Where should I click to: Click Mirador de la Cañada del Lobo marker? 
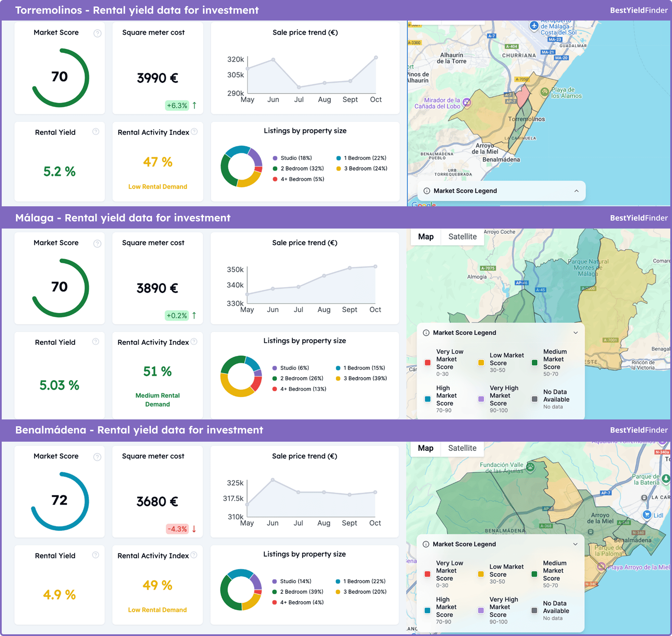(x=467, y=102)
